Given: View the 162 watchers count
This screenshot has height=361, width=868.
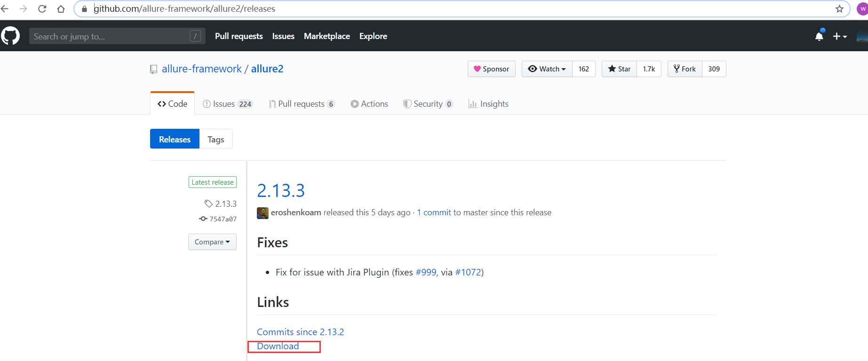Looking at the screenshot, I should click(x=584, y=69).
